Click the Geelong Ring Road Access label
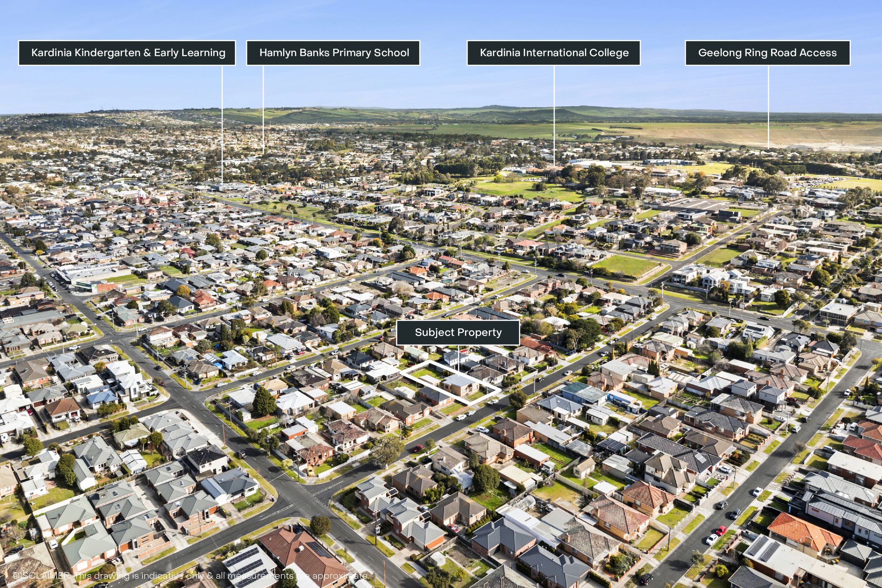This screenshot has height=588, width=882. coord(768,53)
